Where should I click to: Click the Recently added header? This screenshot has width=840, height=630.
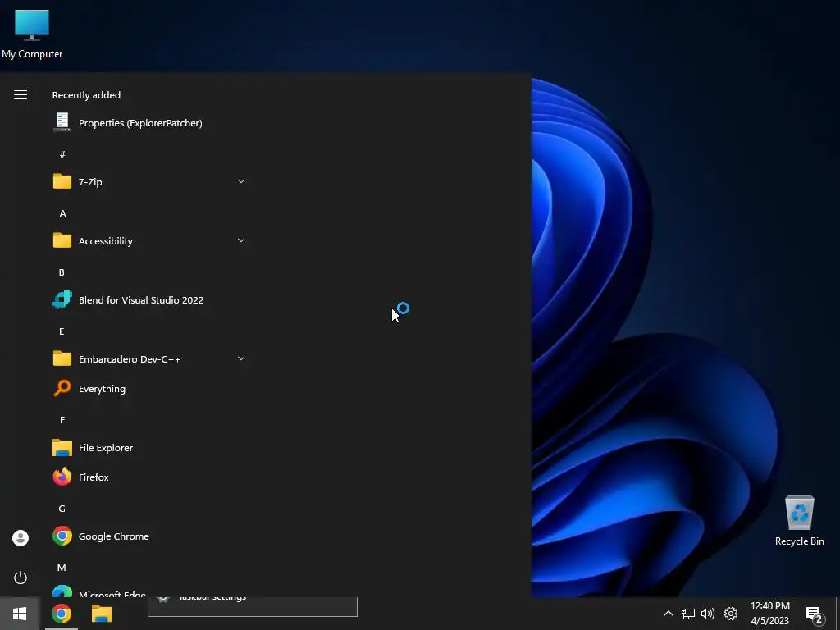pyautogui.click(x=86, y=95)
